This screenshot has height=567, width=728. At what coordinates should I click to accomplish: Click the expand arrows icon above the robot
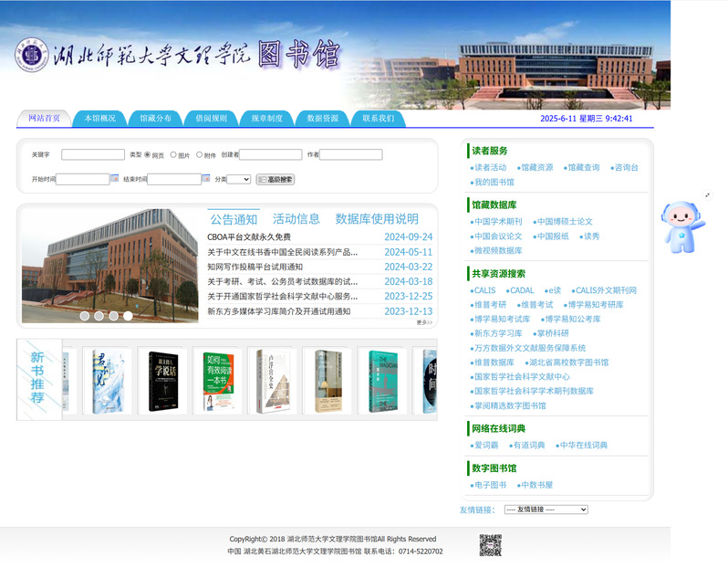[707, 194]
